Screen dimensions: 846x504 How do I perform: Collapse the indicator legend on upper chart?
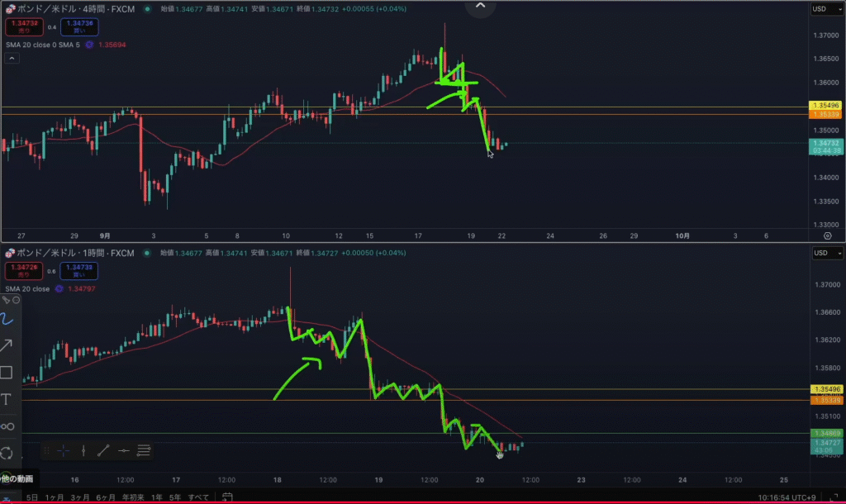click(12, 59)
